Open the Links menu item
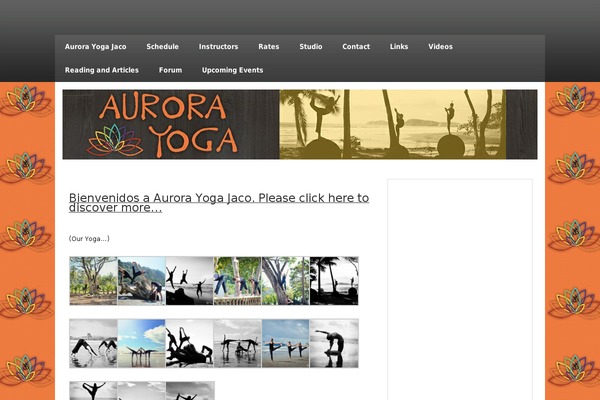 399,47
